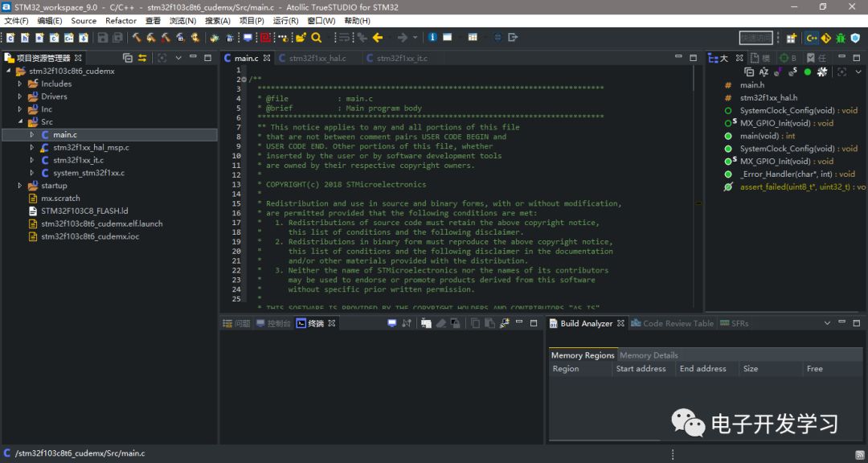Click the new C source file icon
Screen dimensions: 868x463
coord(10,38)
